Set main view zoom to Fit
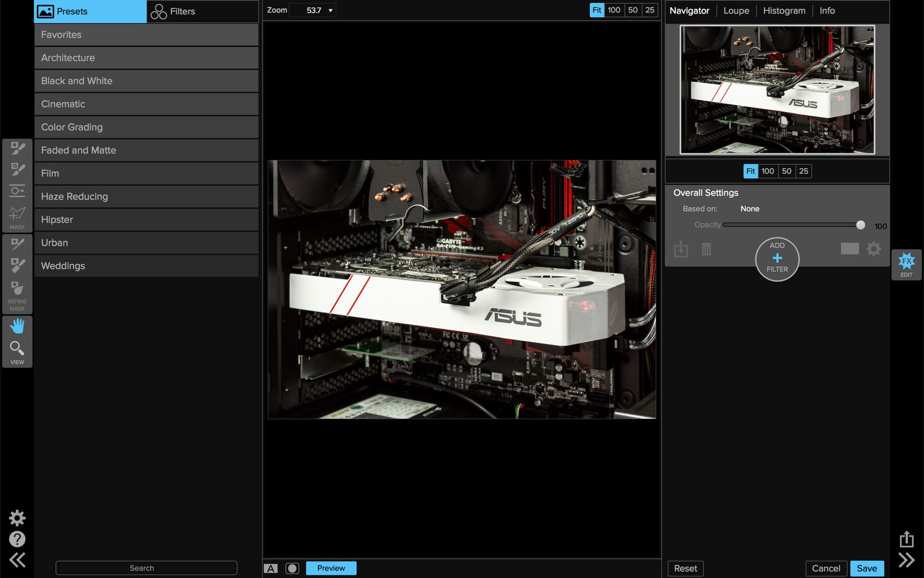This screenshot has height=578, width=924. coord(597,10)
